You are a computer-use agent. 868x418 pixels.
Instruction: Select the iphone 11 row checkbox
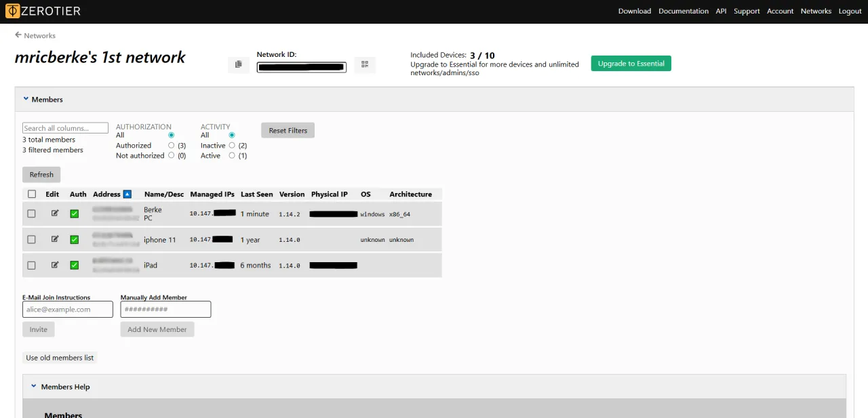(x=31, y=240)
